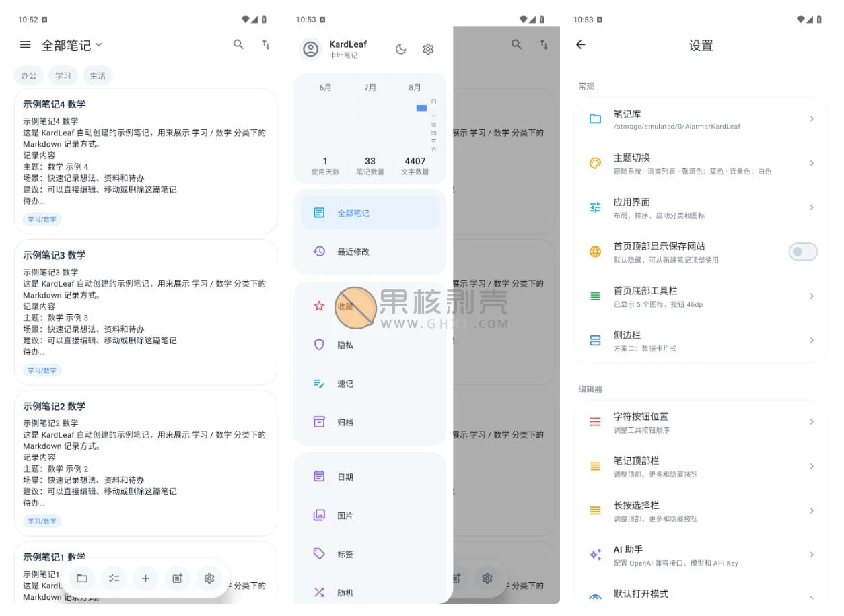Open settings gear in bottom toolbar

point(209,578)
